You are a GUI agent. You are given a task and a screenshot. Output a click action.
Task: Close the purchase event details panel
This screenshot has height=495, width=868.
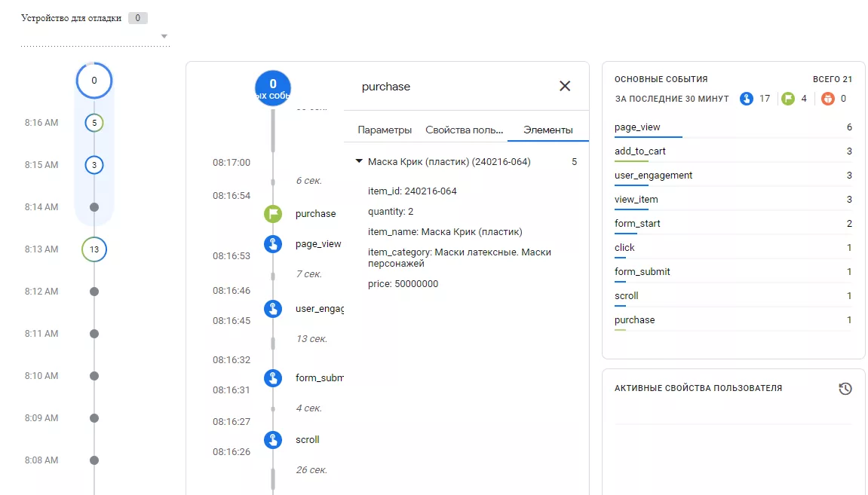[x=565, y=87]
